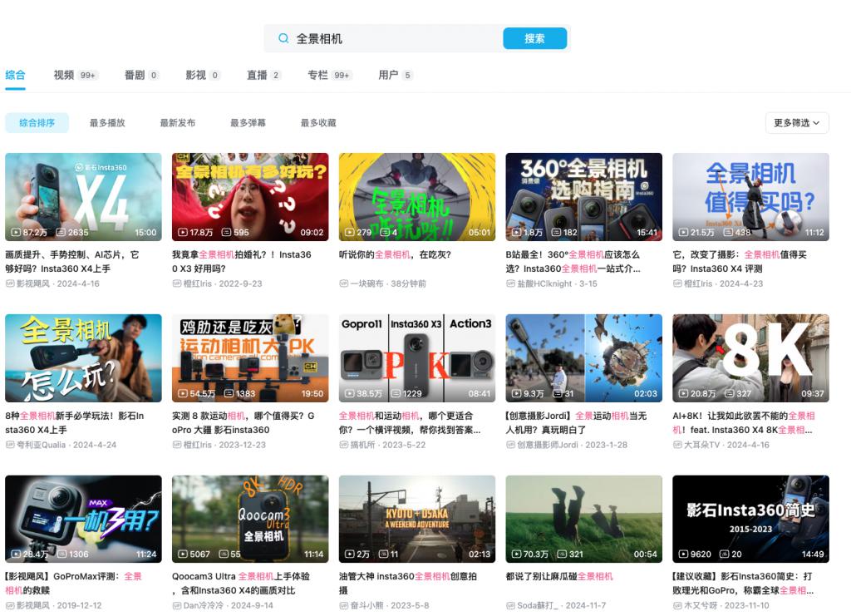Open the 全景相机有多好玩 thumbnail
Image resolution: width=851 pixels, height=616 pixels.
[250, 197]
